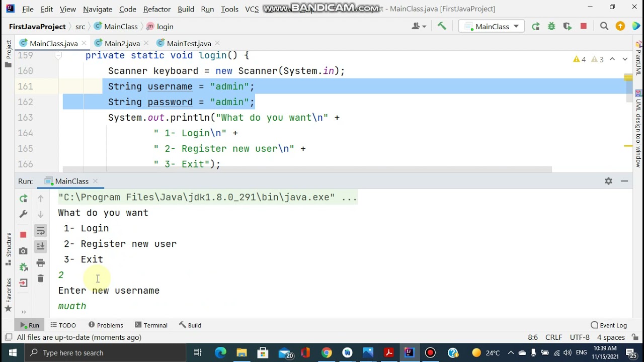Rerun MainClass in the Run panel
644x362 pixels.
[23, 199]
